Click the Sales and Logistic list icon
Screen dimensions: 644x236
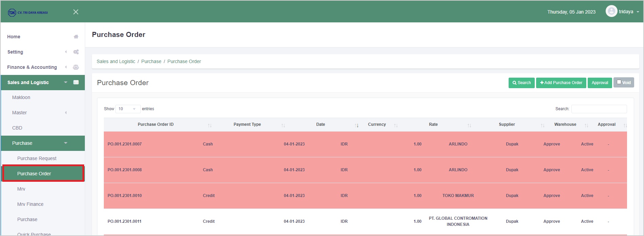tap(76, 82)
